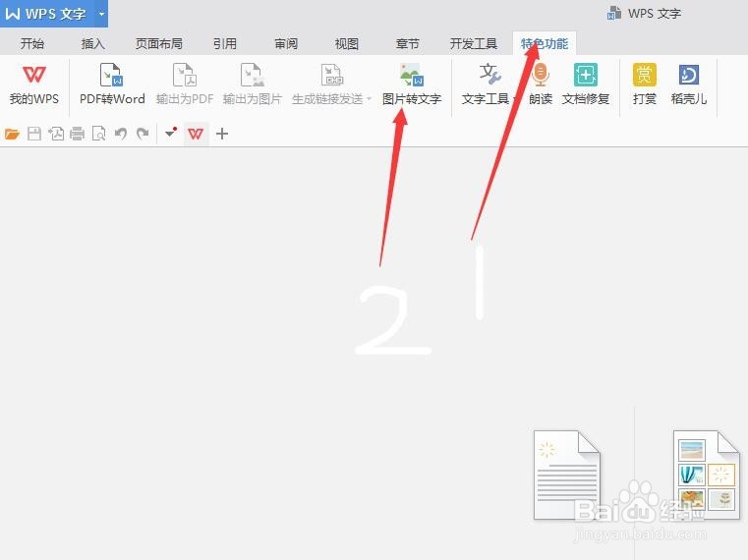Screen dimensions: 748x560
Task: Open 文档修复 tool
Action: 586,84
